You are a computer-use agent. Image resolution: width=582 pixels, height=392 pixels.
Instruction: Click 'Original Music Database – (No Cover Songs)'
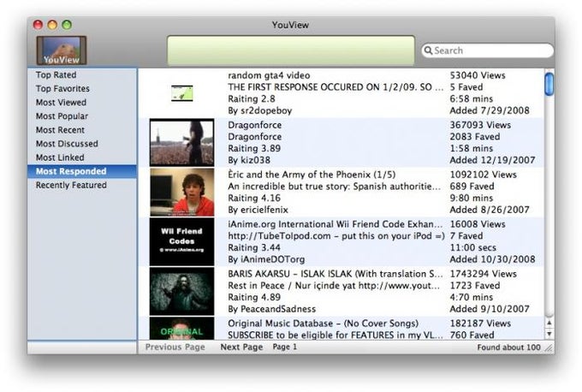tap(323, 324)
